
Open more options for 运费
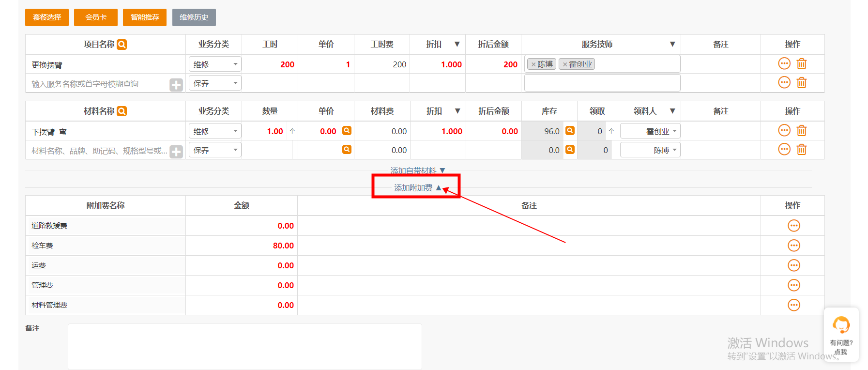pyautogui.click(x=794, y=265)
